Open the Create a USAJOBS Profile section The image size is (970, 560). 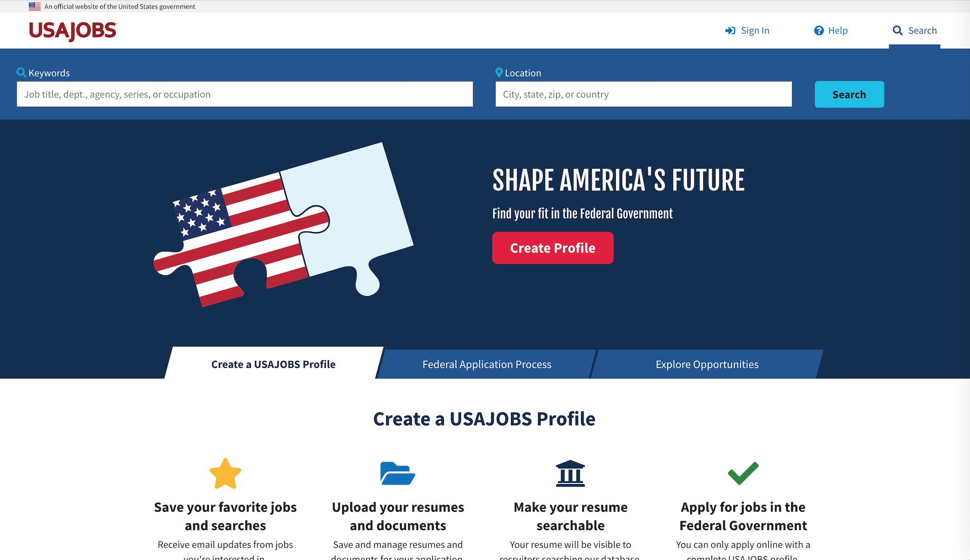pyautogui.click(x=273, y=364)
